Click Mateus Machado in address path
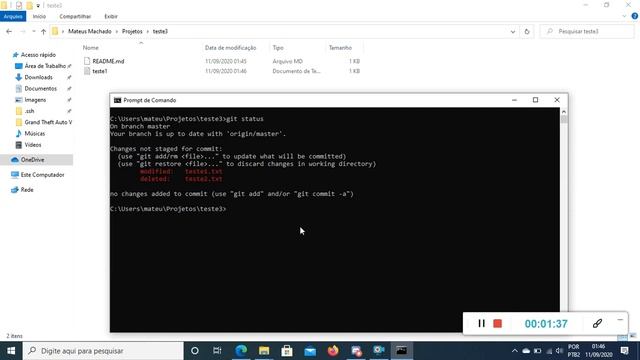The width and height of the screenshot is (640, 360). tap(90, 31)
